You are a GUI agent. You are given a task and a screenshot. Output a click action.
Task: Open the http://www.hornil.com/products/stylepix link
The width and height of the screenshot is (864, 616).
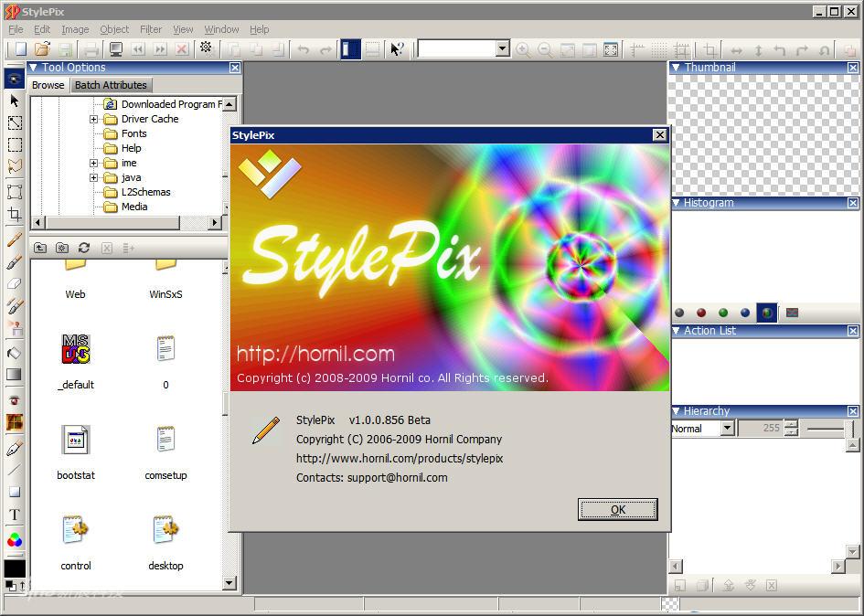pyautogui.click(x=400, y=459)
